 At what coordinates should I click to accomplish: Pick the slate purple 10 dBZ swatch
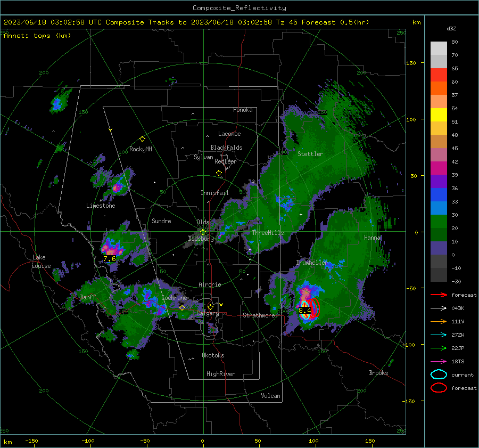coord(439,248)
